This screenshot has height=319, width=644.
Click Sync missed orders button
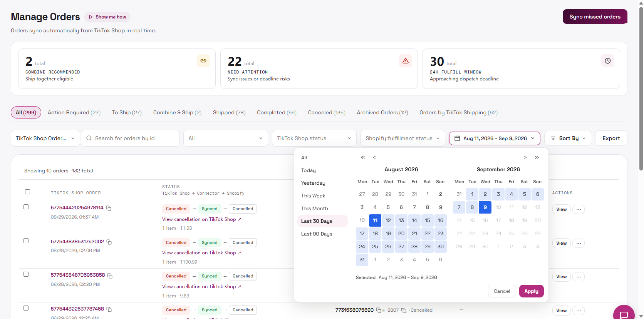pos(595,17)
